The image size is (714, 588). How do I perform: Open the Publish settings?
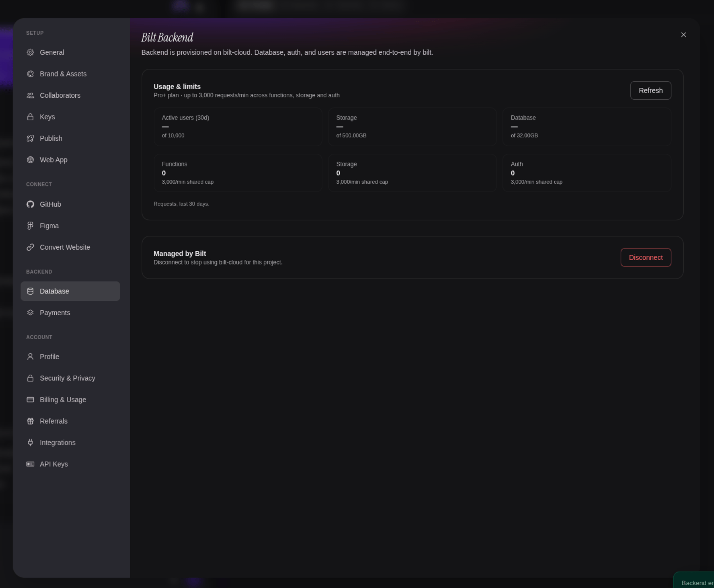[70, 138]
